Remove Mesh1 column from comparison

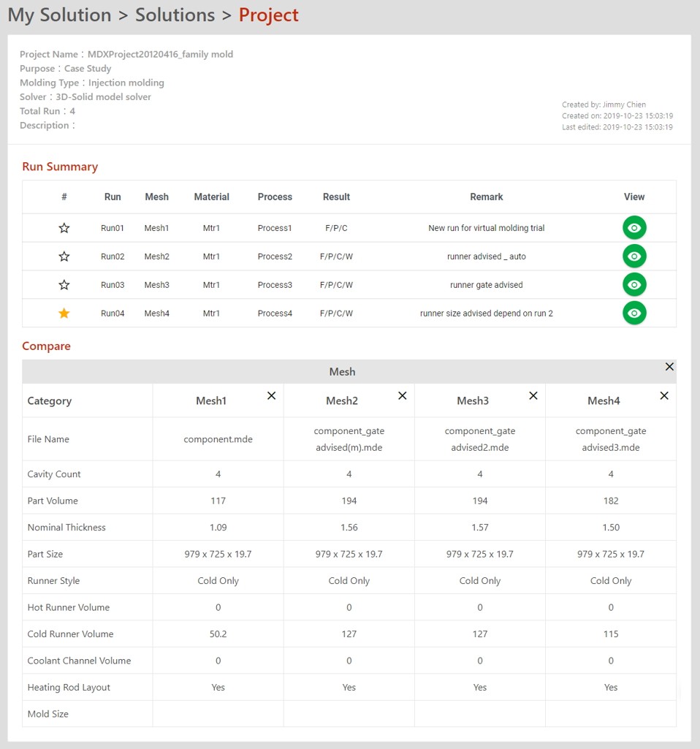(x=271, y=395)
